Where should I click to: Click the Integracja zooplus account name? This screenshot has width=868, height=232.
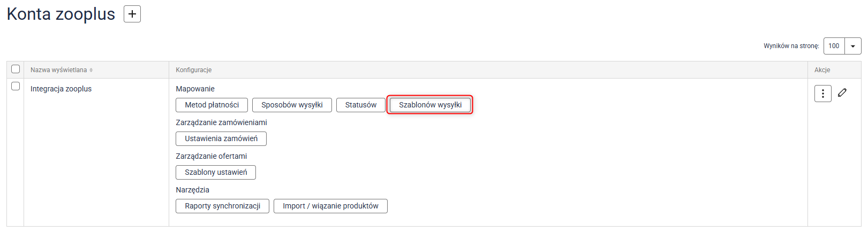click(x=61, y=89)
